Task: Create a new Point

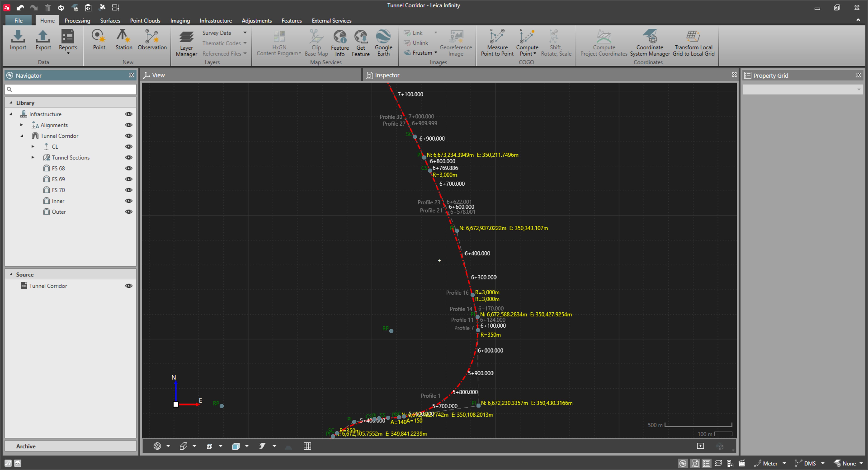Action: point(99,40)
